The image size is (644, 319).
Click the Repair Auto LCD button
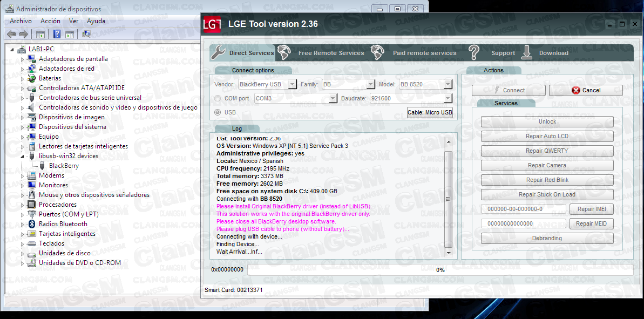coord(547,137)
